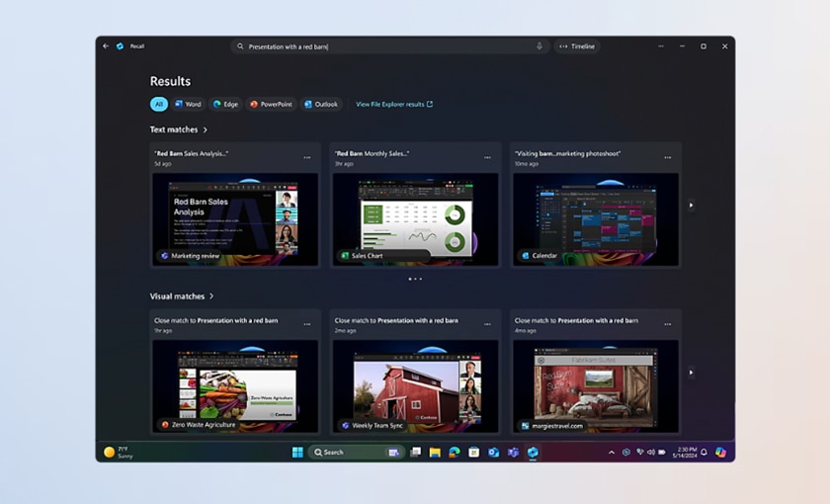Filter results by Outlook
Image resolution: width=830 pixels, height=504 pixels.
[x=321, y=105]
